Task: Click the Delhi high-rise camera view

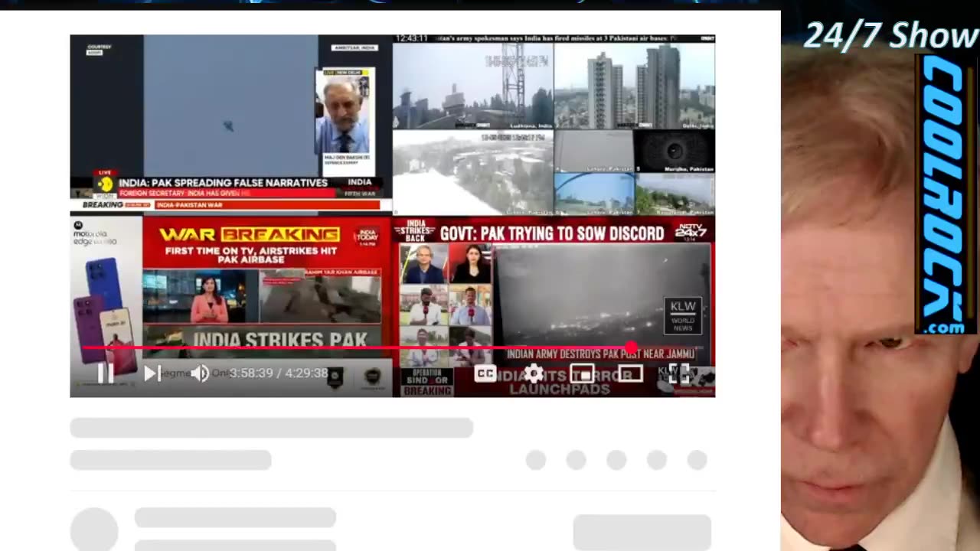Action: [635, 86]
